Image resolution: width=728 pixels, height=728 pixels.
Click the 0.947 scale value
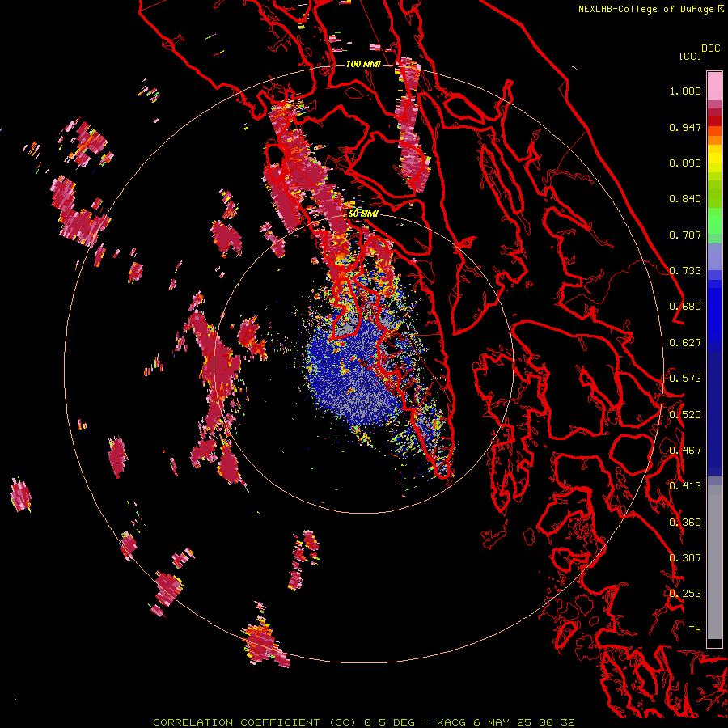tap(685, 127)
